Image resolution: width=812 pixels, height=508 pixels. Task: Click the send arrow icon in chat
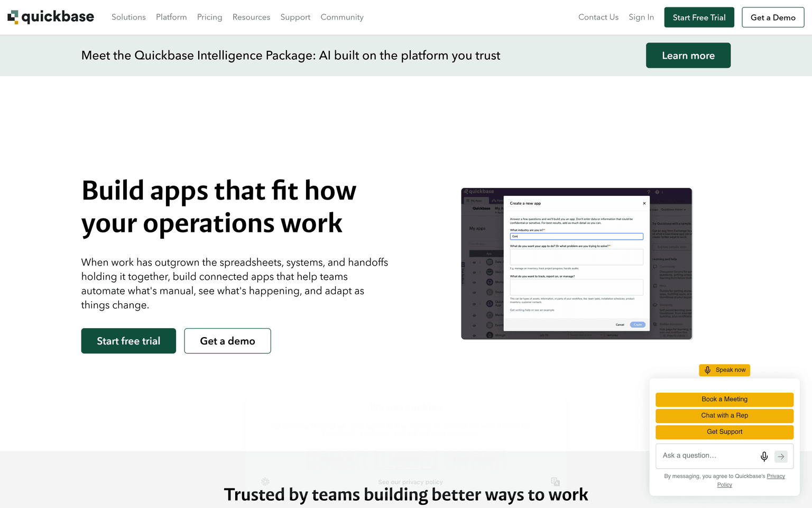click(x=781, y=456)
